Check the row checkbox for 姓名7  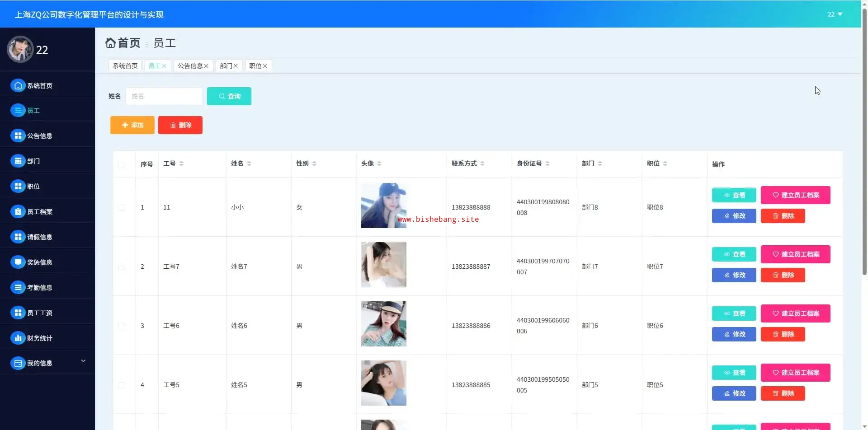click(x=121, y=267)
